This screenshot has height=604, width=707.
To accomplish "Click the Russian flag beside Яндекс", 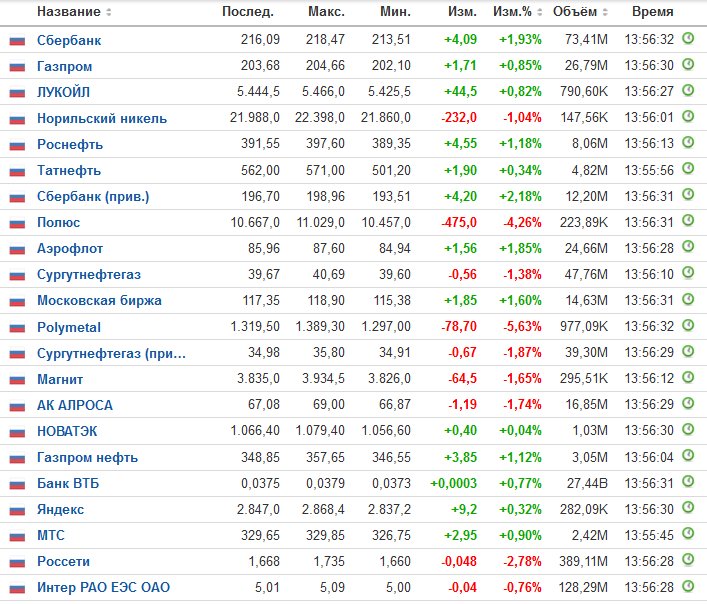I will 17,511.
